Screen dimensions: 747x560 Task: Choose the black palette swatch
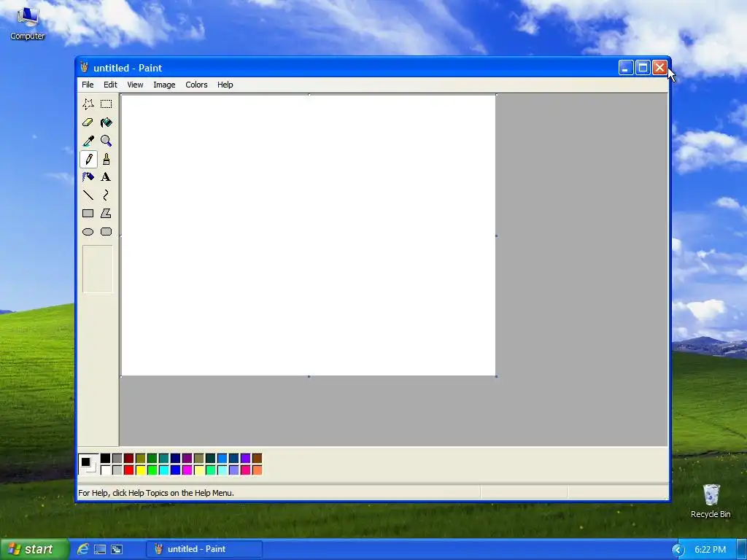click(105, 458)
